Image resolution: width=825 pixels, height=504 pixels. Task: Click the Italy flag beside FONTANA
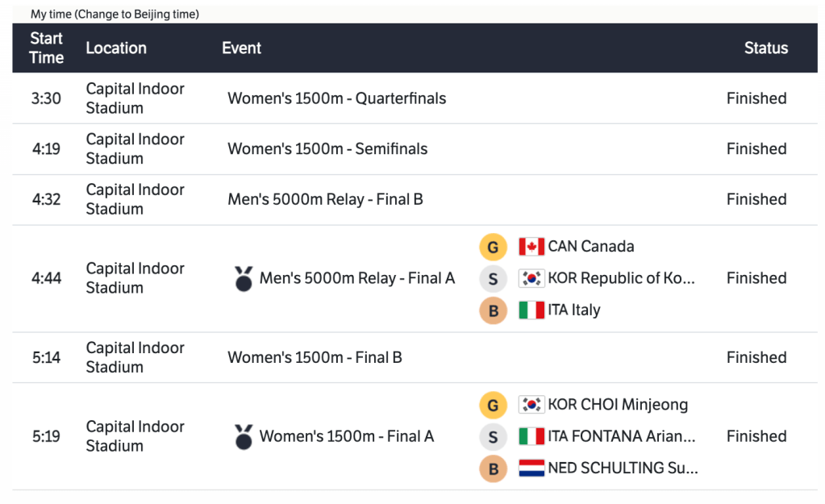[x=531, y=437]
